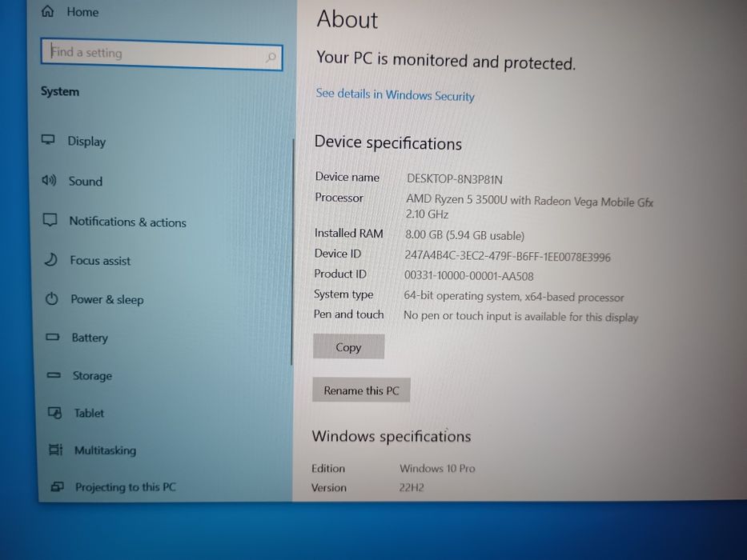
Task: Click processor speed 2.10 GHz
Action: 427,214
